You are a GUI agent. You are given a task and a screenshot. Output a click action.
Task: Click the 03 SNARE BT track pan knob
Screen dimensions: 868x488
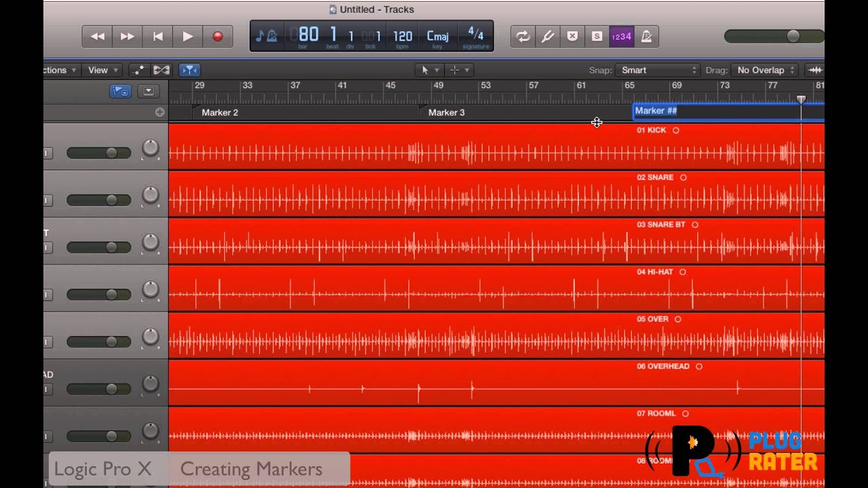click(150, 243)
